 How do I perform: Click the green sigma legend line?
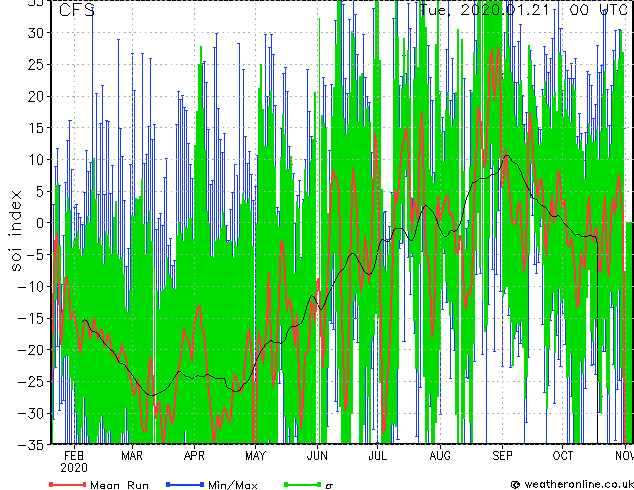pyautogui.click(x=302, y=485)
